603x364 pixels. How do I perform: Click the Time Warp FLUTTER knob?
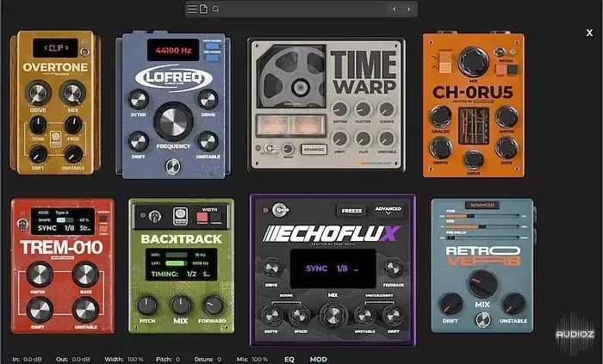pyautogui.click(x=363, y=110)
